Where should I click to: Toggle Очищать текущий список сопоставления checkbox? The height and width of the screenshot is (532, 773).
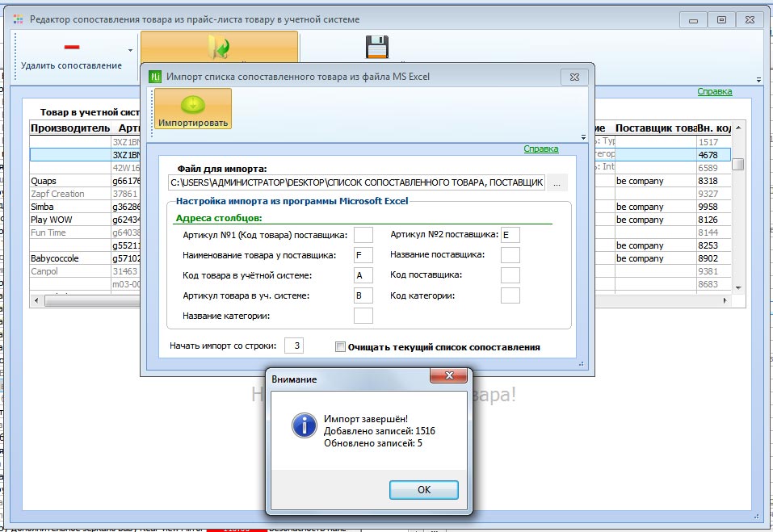coord(340,347)
